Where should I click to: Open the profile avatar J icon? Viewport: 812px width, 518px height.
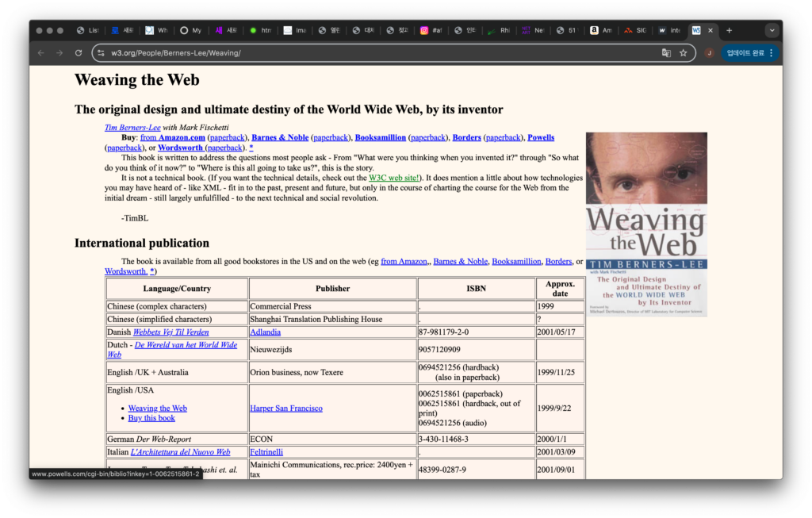tap(709, 53)
